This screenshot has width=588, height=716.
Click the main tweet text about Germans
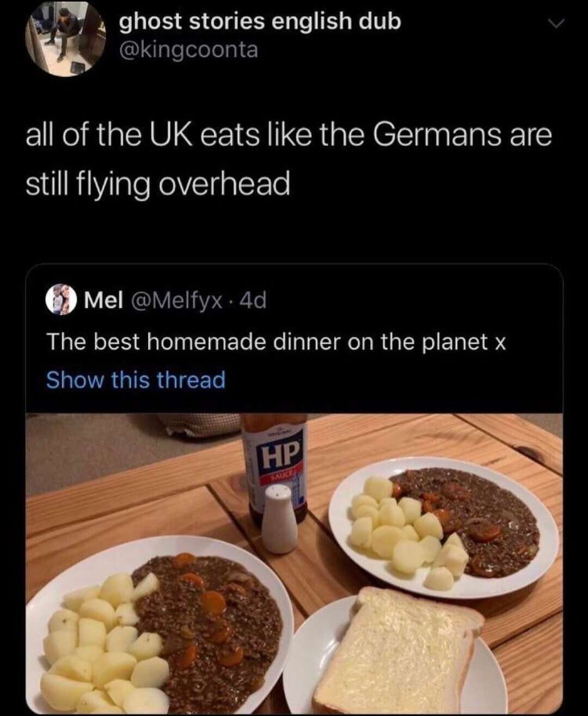[289, 160]
